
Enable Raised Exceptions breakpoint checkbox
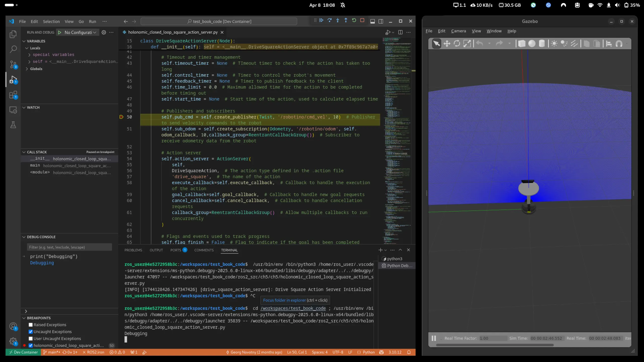click(31, 325)
